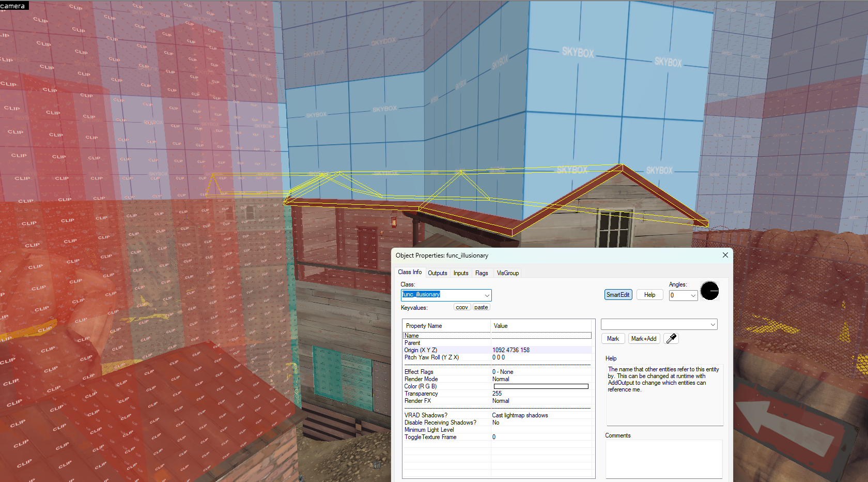Open the empty dropdown above Mark button
868x482 pixels.
[x=659, y=325]
